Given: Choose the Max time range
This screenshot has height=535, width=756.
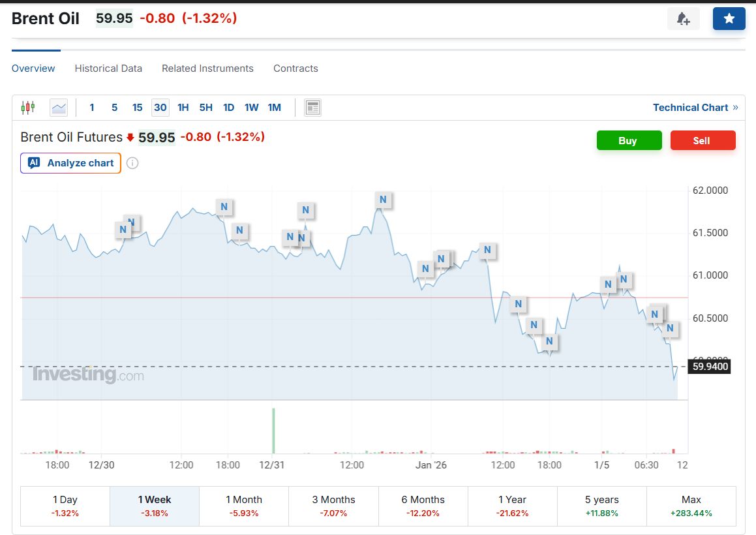Looking at the screenshot, I should coord(691,506).
